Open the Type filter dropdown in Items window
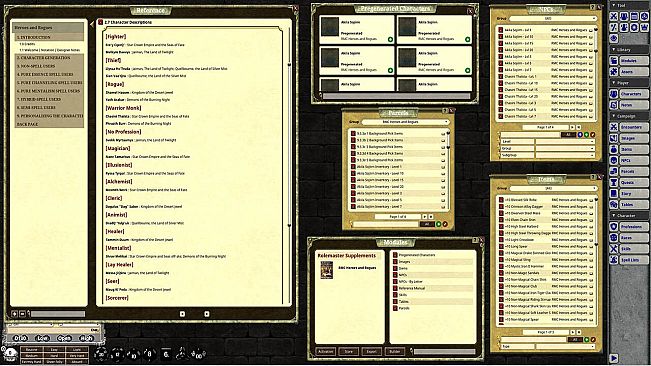The image size is (651, 366). [565, 346]
